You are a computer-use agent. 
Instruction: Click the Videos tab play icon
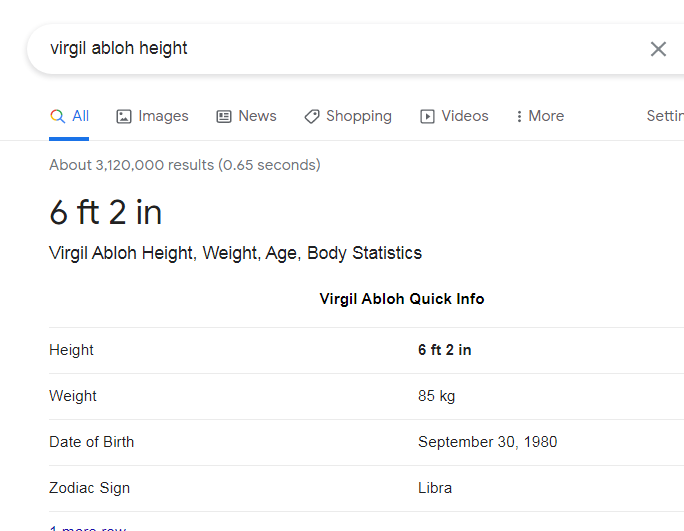(x=427, y=116)
